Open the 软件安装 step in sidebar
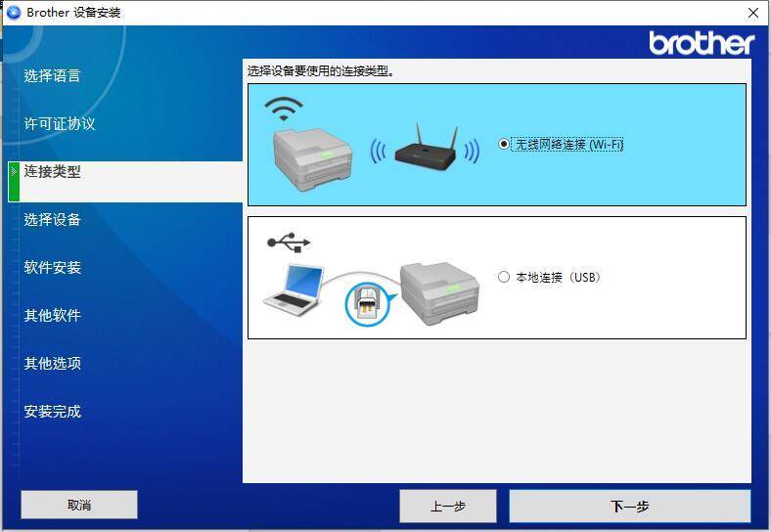The width and height of the screenshot is (771, 532). (x=52, y=267)
